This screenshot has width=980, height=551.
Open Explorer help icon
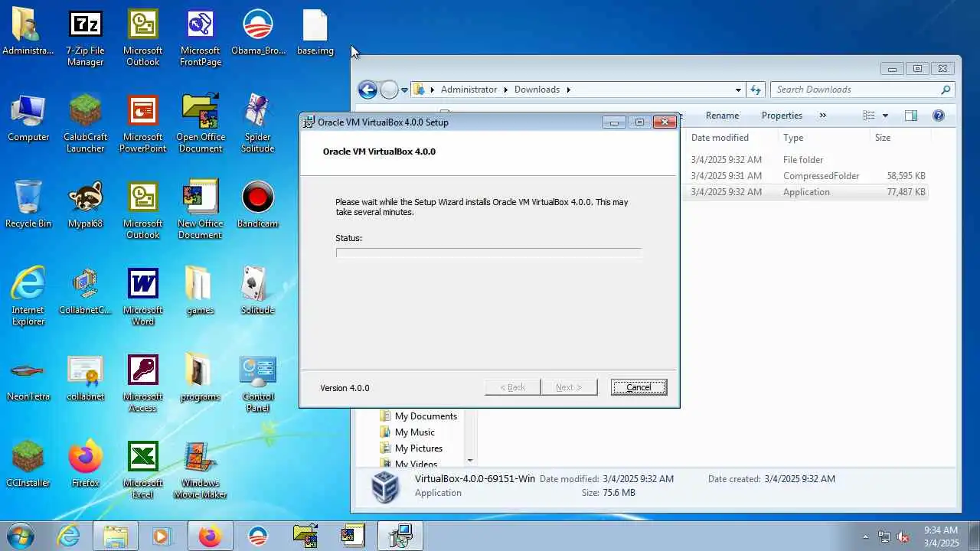click(939, 116)
